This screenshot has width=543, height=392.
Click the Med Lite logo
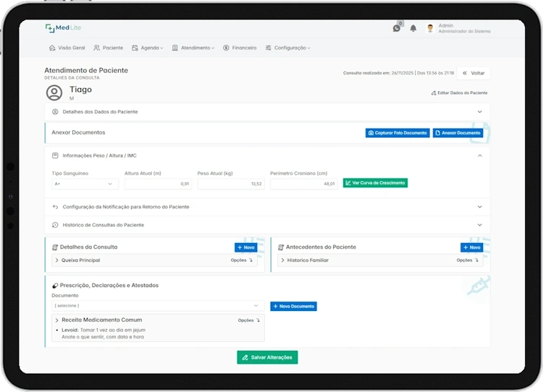(63, 28)
